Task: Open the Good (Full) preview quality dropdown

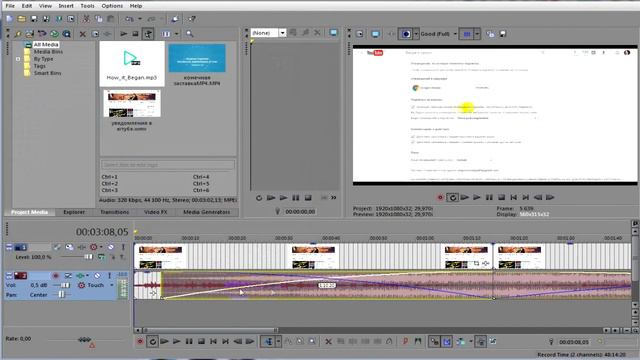Action: pyautogui.click(x=455, y=34)
